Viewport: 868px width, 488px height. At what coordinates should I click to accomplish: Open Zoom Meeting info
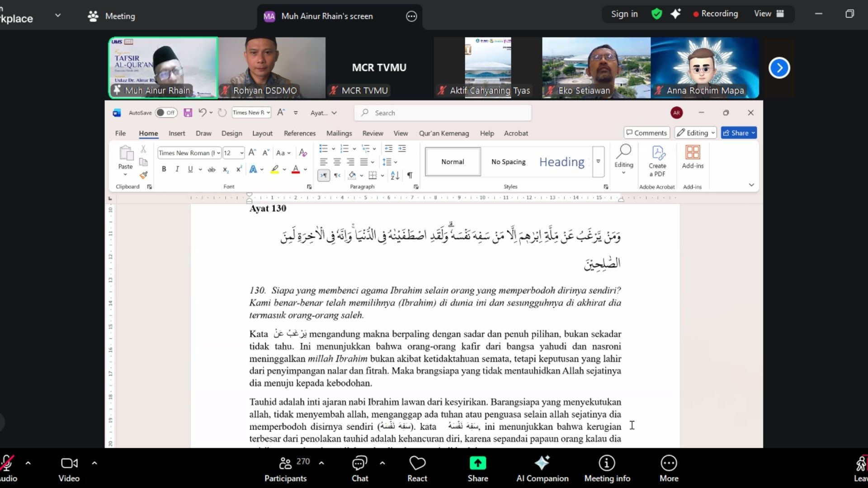point(607,469)
